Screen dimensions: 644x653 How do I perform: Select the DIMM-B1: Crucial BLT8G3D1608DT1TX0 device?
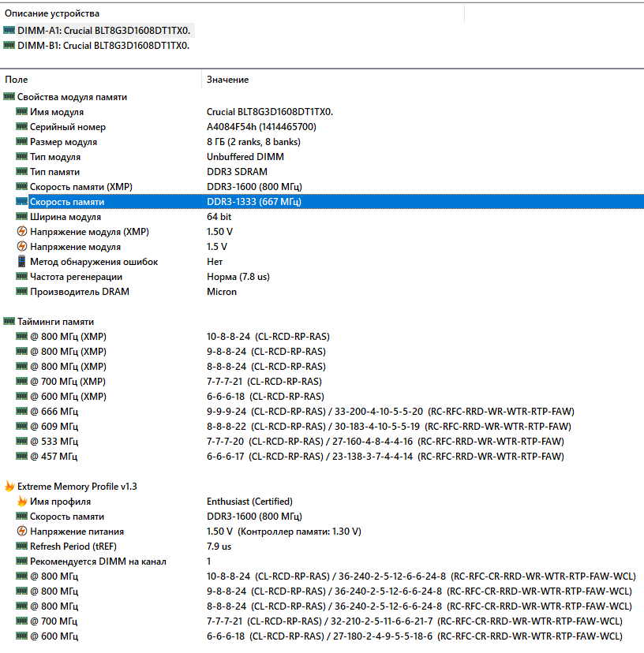tap(103, 46)
